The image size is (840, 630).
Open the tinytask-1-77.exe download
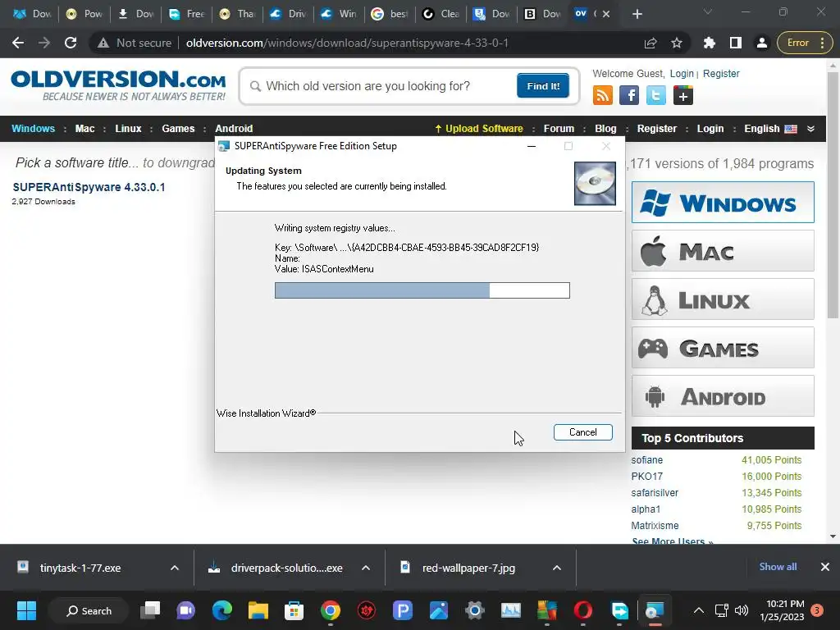click(80, 568)
